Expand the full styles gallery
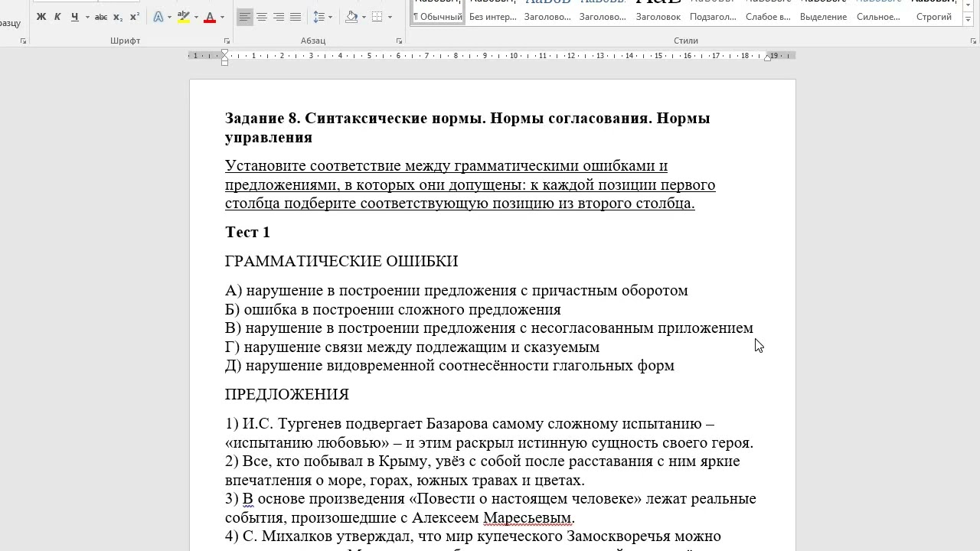This screenshot has width=980, height=551. pyautogui.click(x=966, y=20)
